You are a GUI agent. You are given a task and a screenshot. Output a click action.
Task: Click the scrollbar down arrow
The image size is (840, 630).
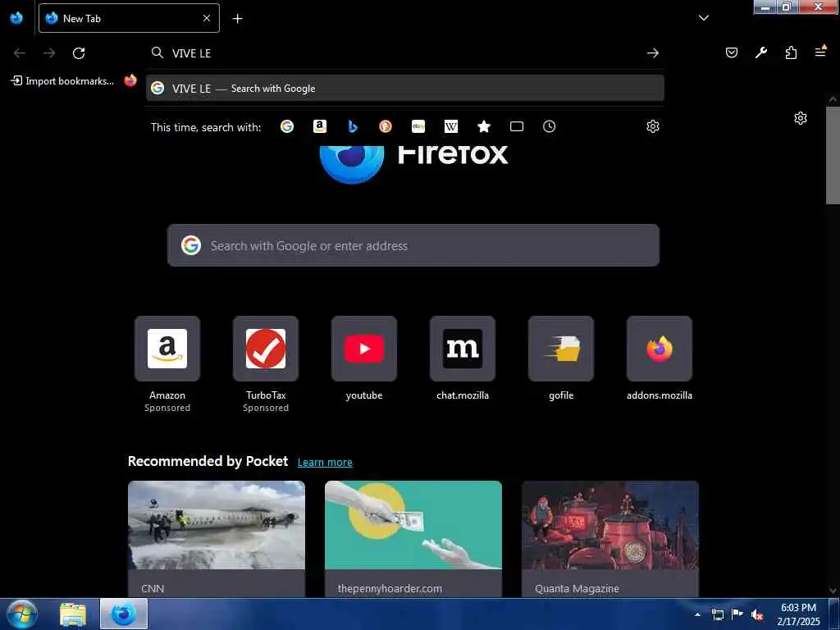(x=833, y=591)
